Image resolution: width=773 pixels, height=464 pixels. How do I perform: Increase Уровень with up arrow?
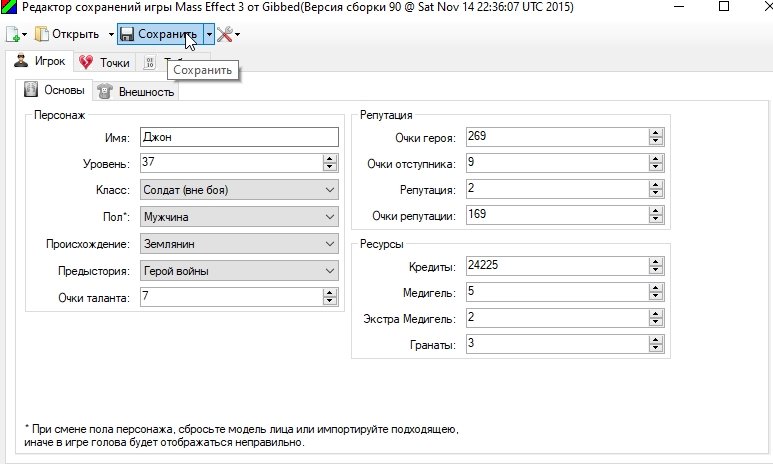(x=330, y=159)
